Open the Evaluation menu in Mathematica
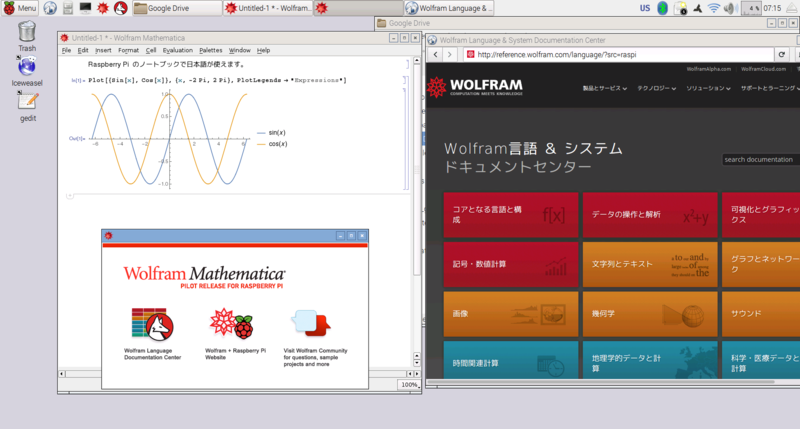 [178, 50]
